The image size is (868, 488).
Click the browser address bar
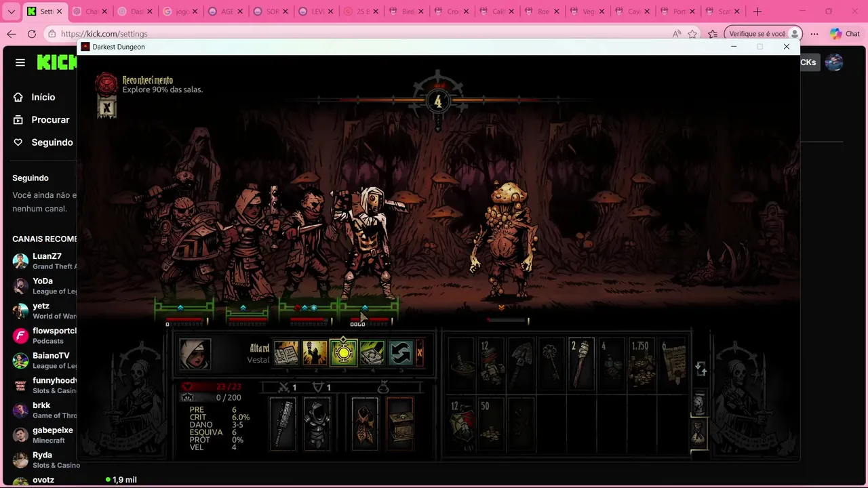point(363,34)
